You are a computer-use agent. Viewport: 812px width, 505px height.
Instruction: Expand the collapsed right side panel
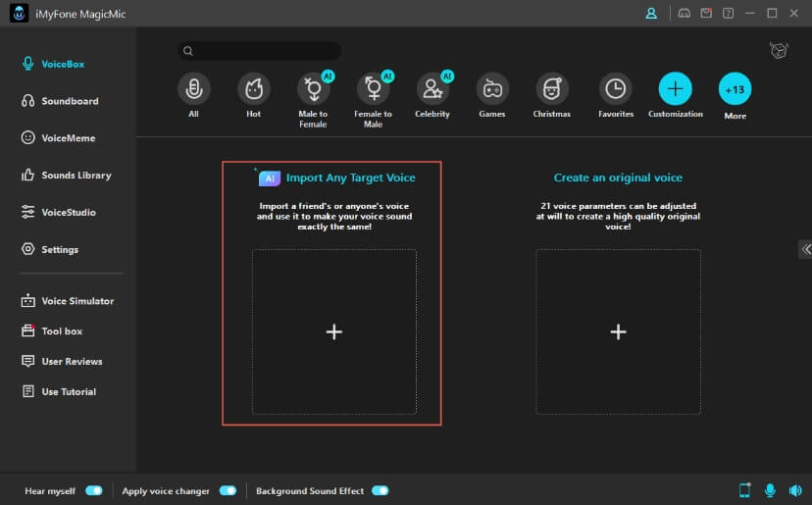pyautogui.click(x=805, y=249)
